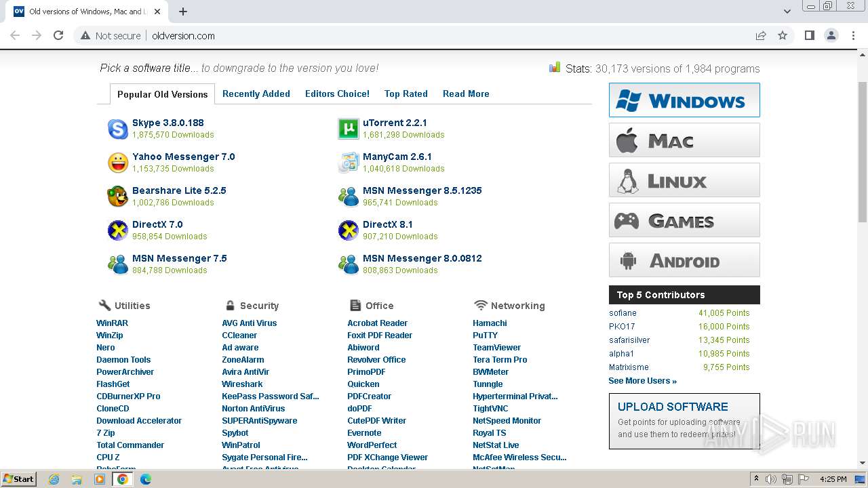Open the Bearshare Lite 5.2.5 link
Viewport: 868px width, 488px height.
click(x=179, y=190)
